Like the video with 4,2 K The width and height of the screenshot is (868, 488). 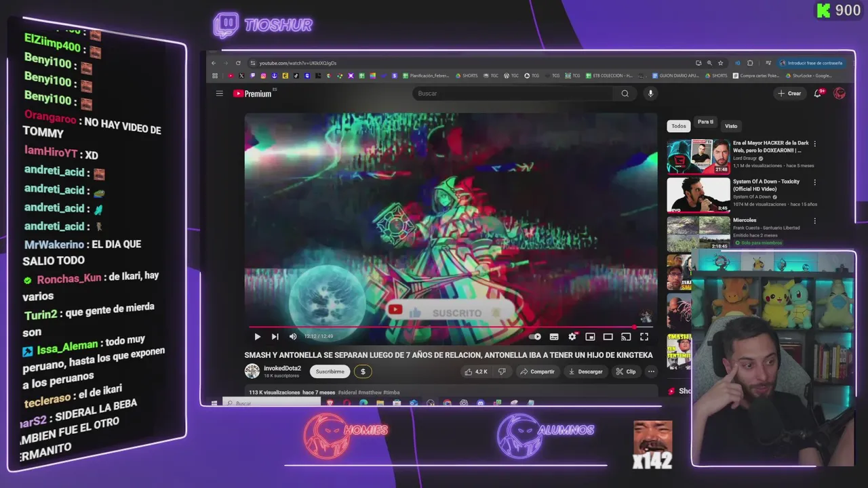(476, 371)
